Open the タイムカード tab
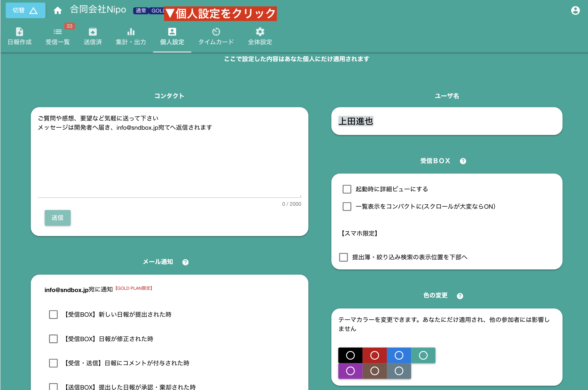Viewport: 588px width, 390px height. [x=216, y=36]
